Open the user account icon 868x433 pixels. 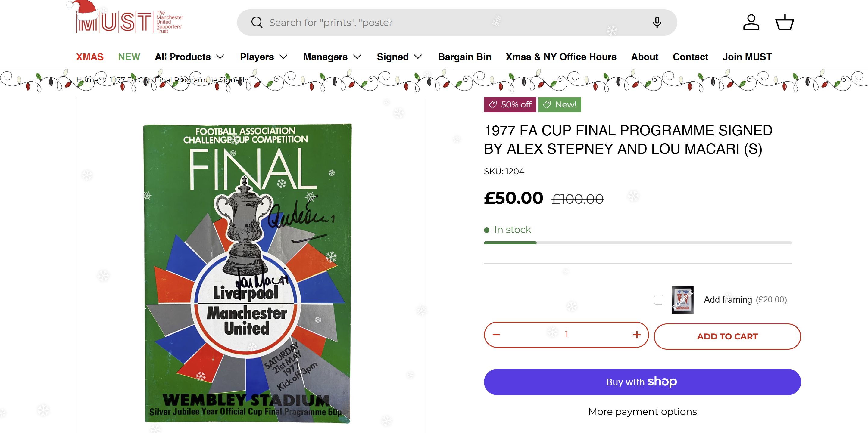[751, 23]
